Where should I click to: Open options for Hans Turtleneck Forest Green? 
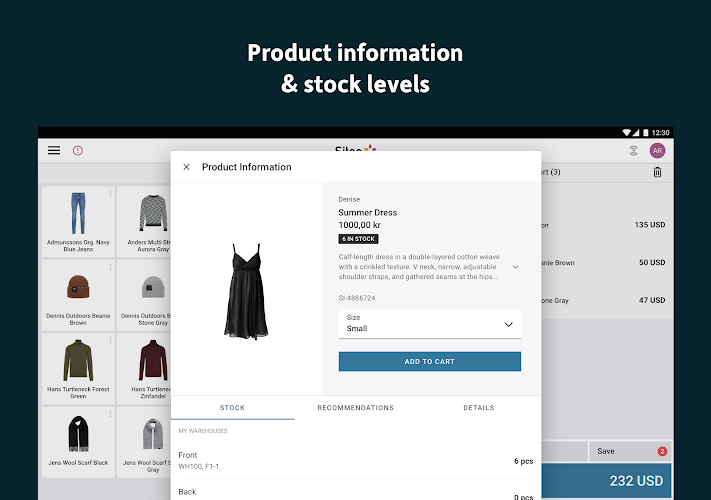[x=111, y=341]
